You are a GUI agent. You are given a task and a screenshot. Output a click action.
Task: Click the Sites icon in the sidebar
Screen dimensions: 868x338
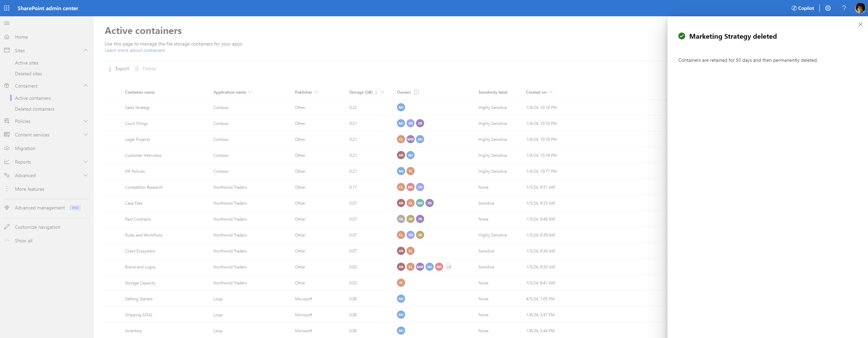click(7, 51)
